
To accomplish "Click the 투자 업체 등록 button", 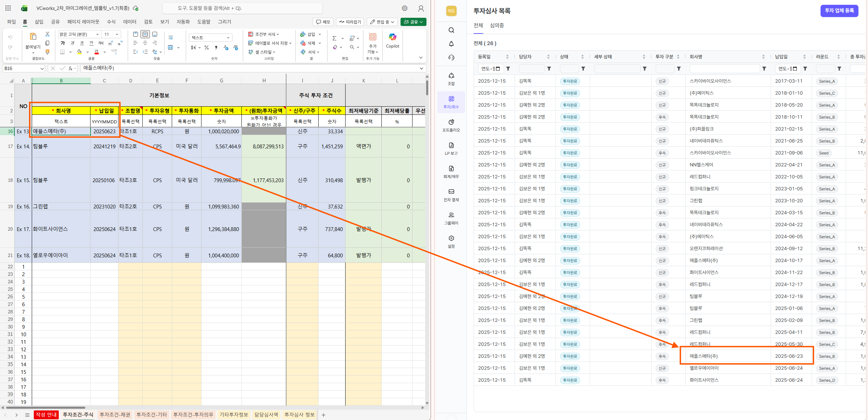I will tap(839, 11).
